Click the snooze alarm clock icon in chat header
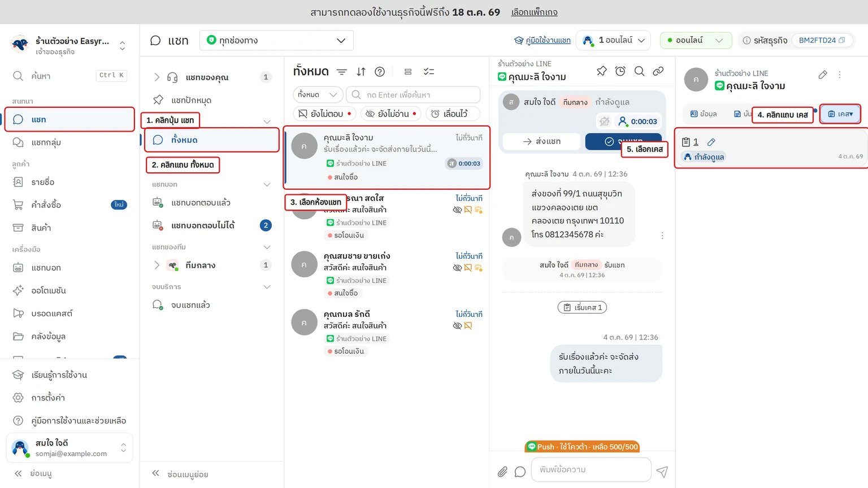Image resolution: width=868 pixels, height=488 pixels. click(x=620, y=71)
